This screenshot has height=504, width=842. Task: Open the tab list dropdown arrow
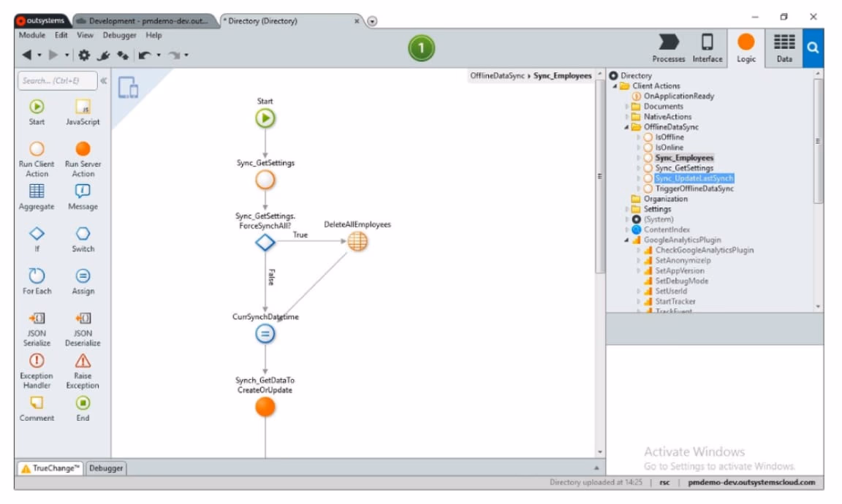coord(372,21)
